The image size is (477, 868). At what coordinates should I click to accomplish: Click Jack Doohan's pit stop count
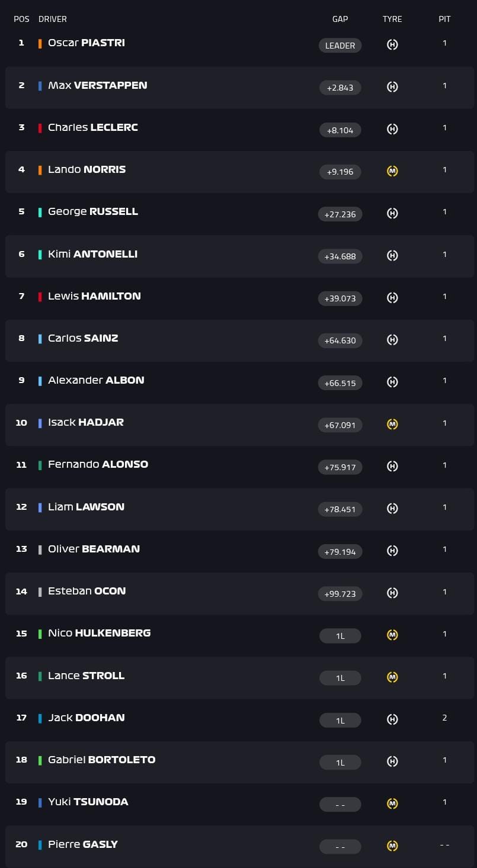[x=444, y=718]
